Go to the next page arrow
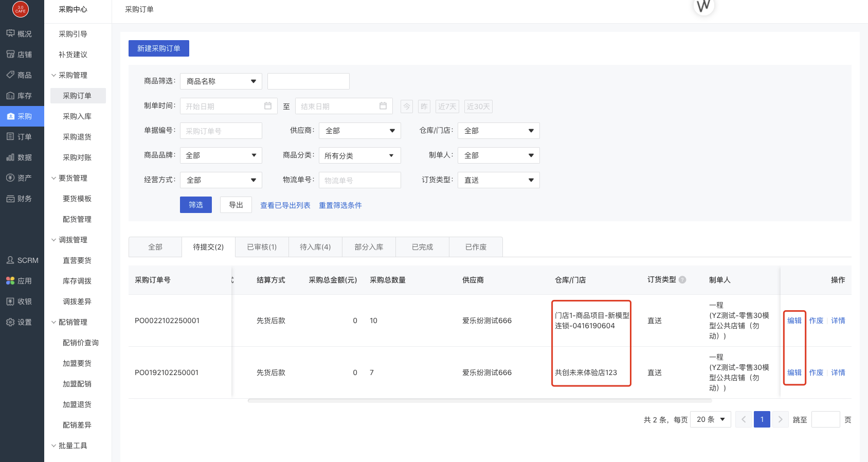Screen dimensions: 868x462 coord(781,419)
